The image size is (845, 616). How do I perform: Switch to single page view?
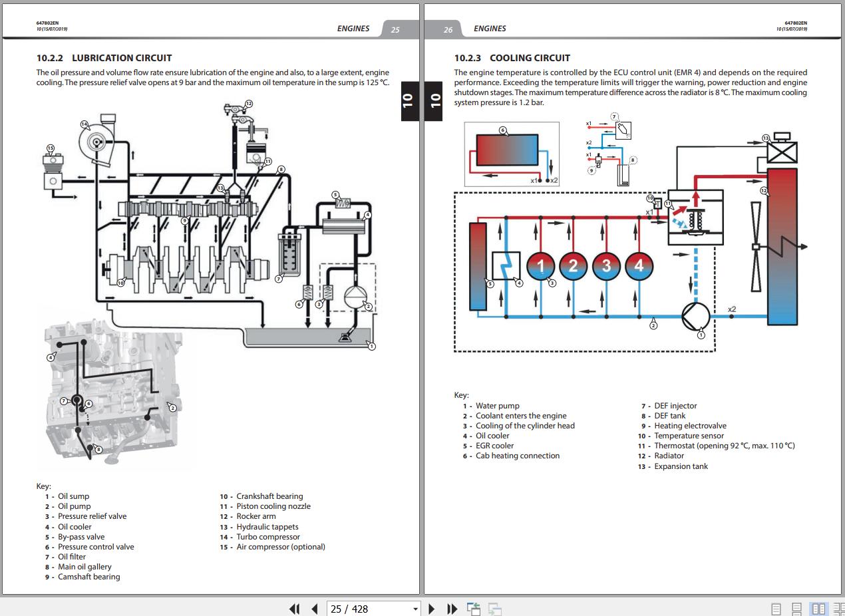click(x=776, y=609)
